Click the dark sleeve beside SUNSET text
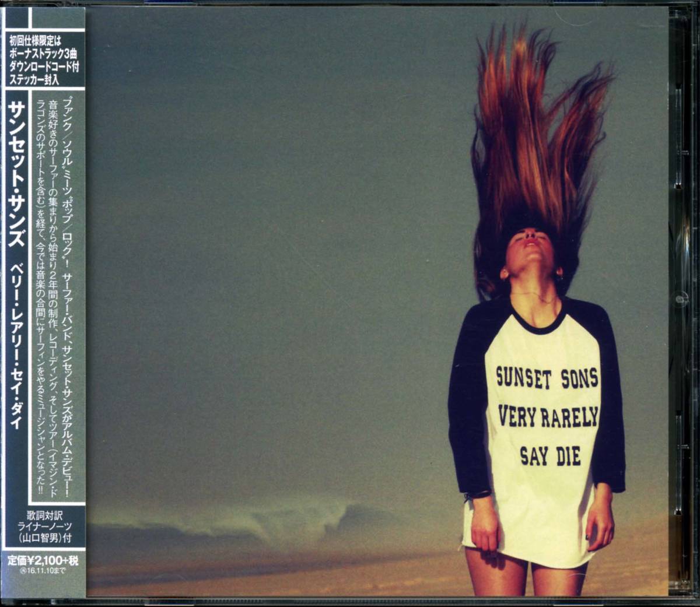This screenshot has width=700, height=607. [x=467, y=402]
